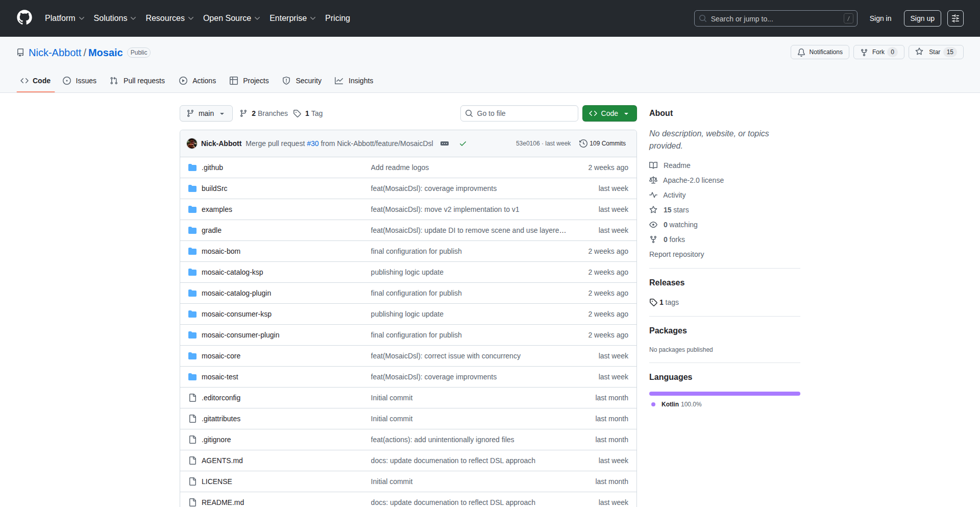Click the Readme book icon

point(653,165)
